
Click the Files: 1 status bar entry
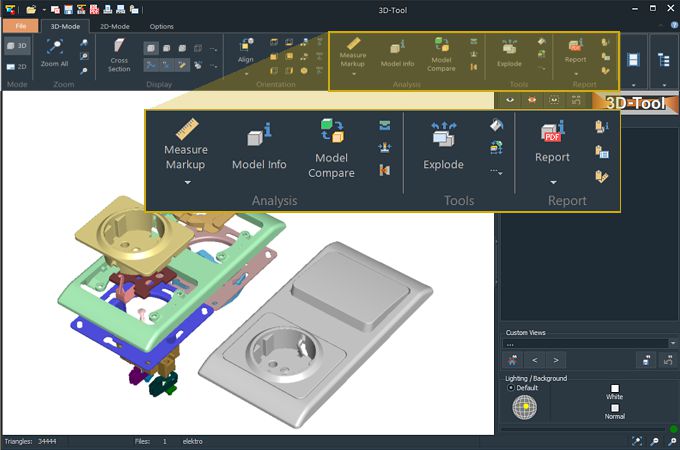tap(150, 441)
